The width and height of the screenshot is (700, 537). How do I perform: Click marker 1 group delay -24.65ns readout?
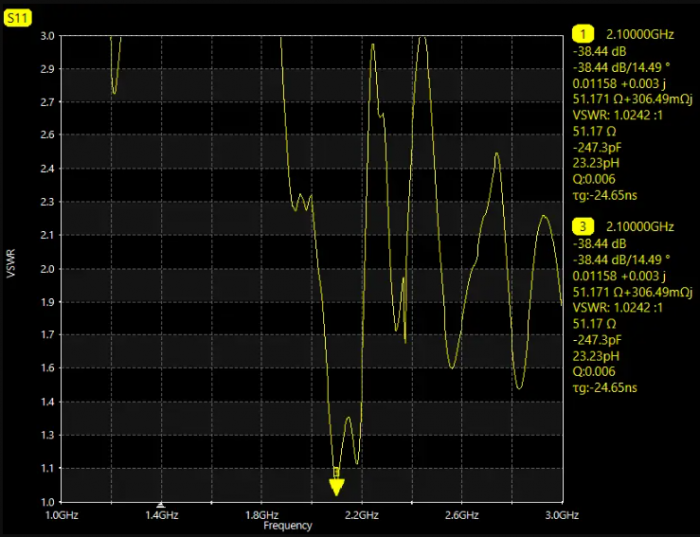[x=604, y=193]
